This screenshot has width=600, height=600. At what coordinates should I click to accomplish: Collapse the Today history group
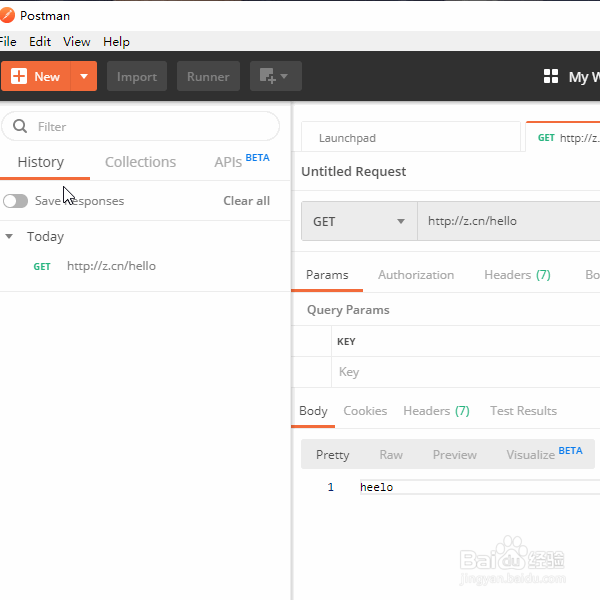click(9, 236)
